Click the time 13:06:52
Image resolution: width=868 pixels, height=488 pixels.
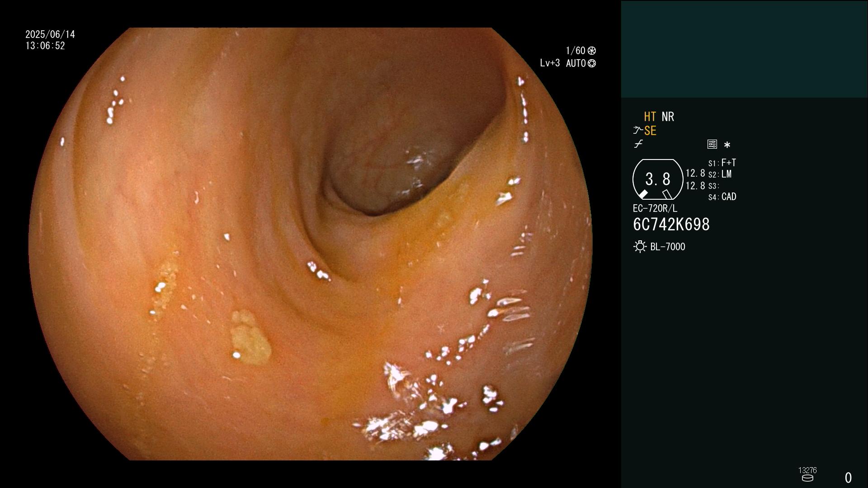click(x=45, y=46)
